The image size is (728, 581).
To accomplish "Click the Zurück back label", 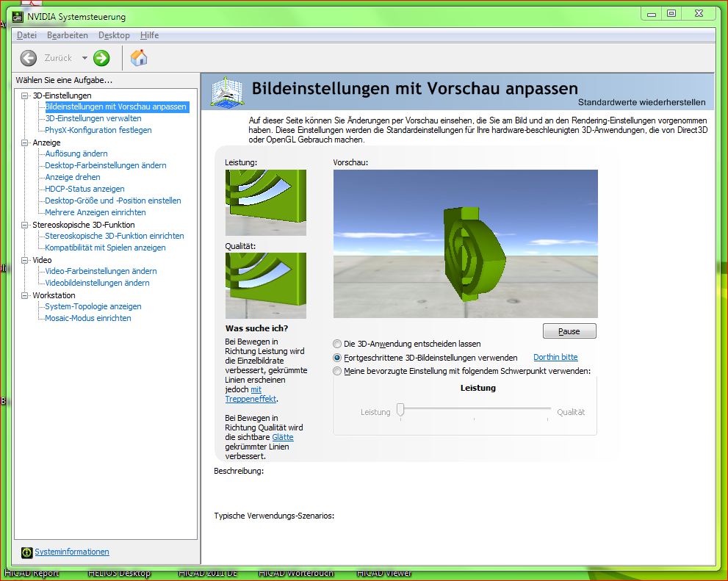I will pos(58,58).
